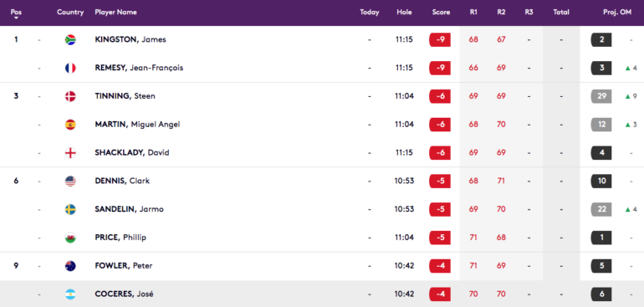Click the Australian flag for Fowler
644x307 pixels.
70,266
